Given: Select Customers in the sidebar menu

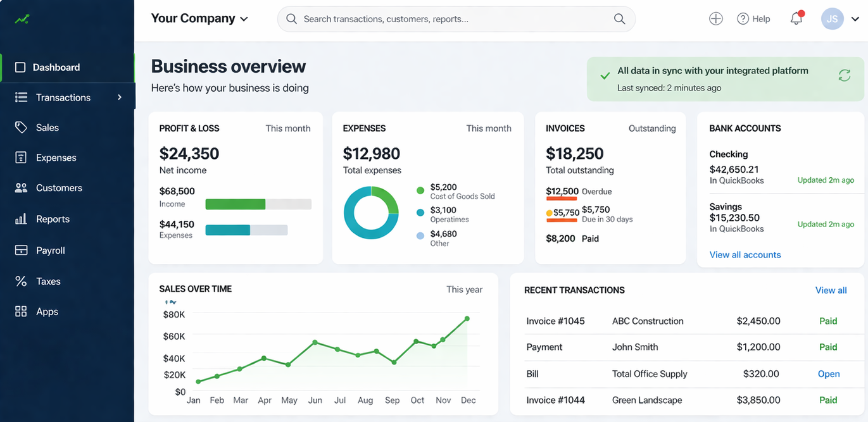Looking at the screenshot, I should pyautogui.click(x=59, y=188).
